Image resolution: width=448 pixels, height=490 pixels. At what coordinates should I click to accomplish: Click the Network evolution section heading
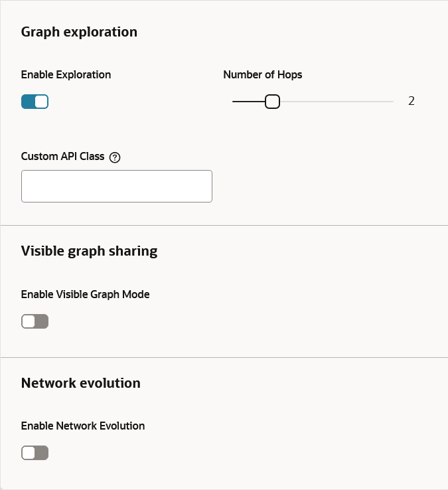pyautogui.click(x=80, y=383)
